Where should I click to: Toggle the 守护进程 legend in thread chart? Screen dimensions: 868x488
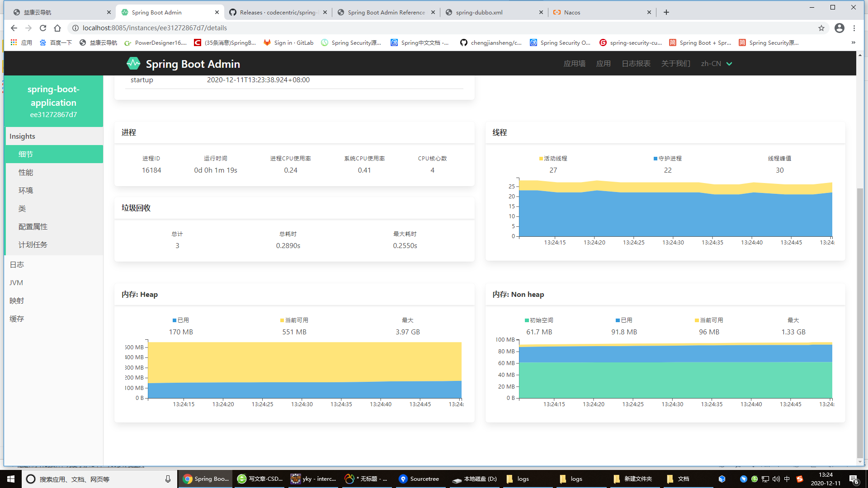pyautogui.click(x=668, y=159)
